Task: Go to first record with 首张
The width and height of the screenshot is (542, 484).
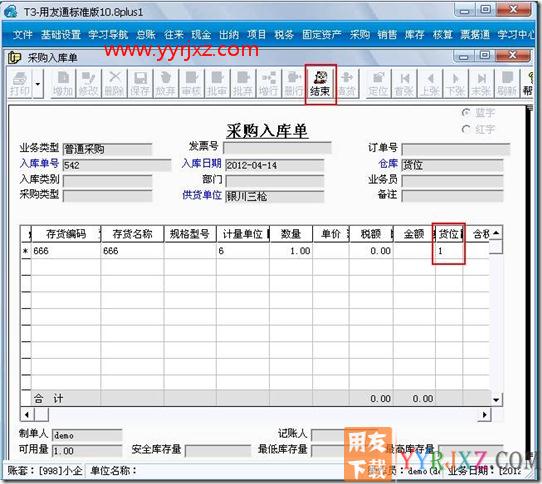Action: pyautogui.click(x=404, y=84)
